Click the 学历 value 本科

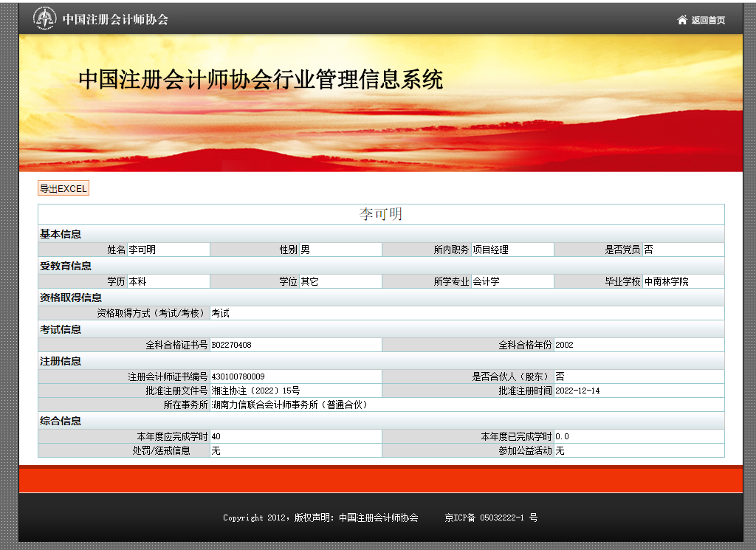point(137,281)
